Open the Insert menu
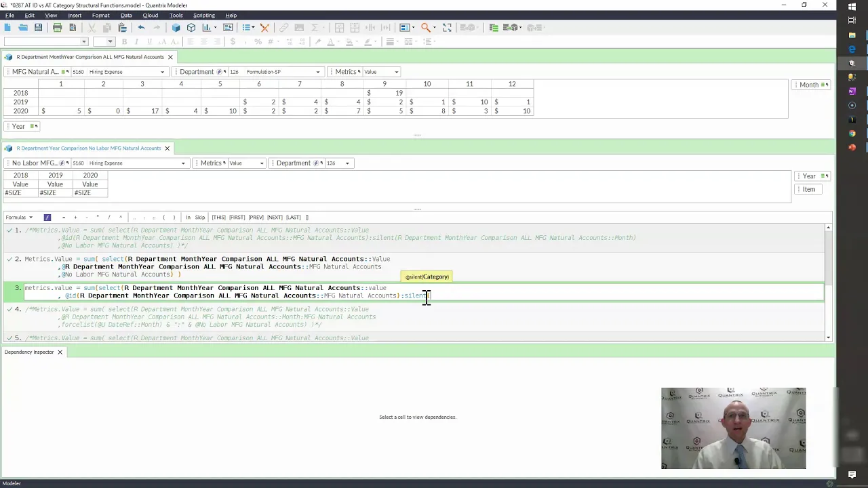The width and height of the screenshot is (868, 488). [75, 15]
